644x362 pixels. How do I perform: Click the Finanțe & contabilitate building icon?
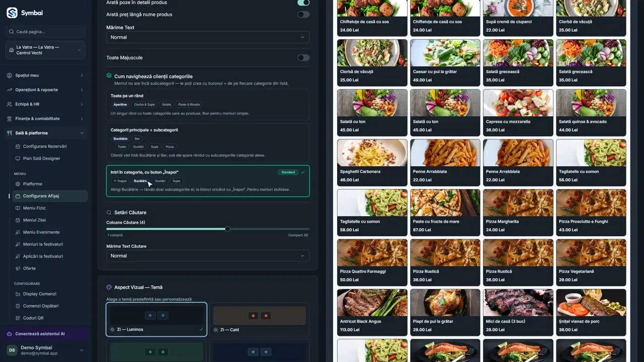[x=10, y=119]
